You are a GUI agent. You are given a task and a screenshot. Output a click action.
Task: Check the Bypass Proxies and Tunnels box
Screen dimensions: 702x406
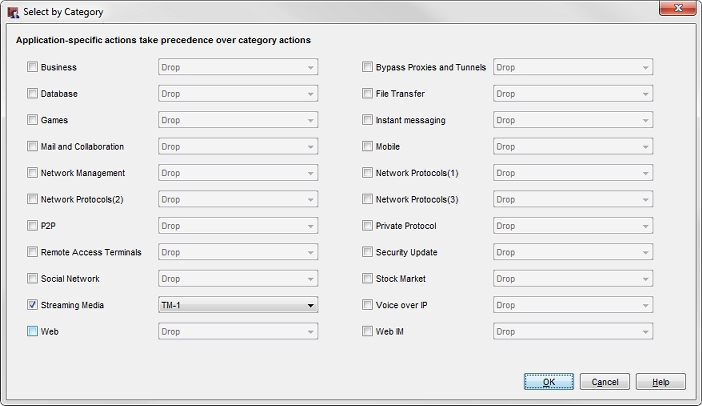pos(368,68)
